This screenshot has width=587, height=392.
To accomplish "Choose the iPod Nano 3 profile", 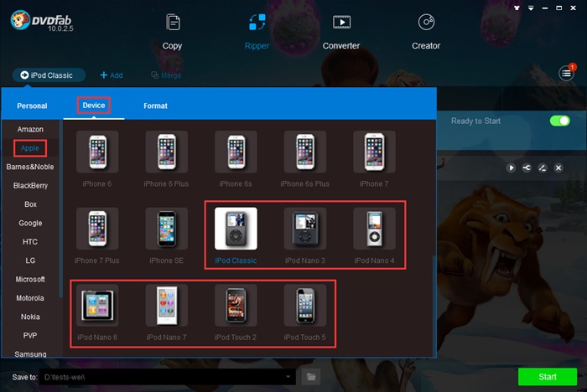I will [x=304, y=236].
